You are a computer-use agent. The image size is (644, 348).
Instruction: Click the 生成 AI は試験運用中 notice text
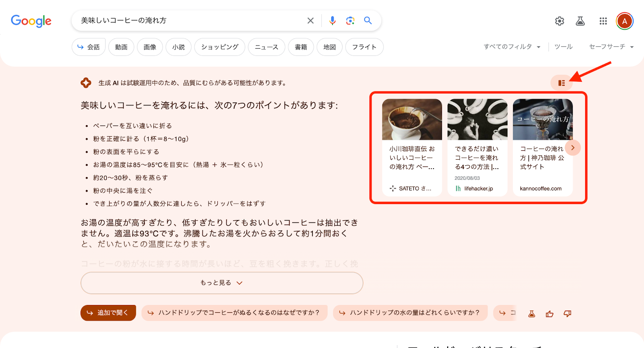tap(193, 83)
